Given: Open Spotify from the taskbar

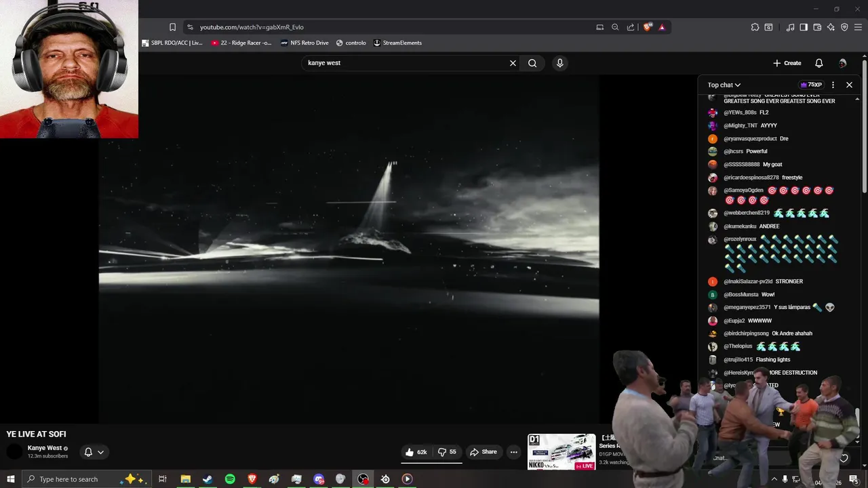Looking at the screenshot, I should tap(230, 479).
